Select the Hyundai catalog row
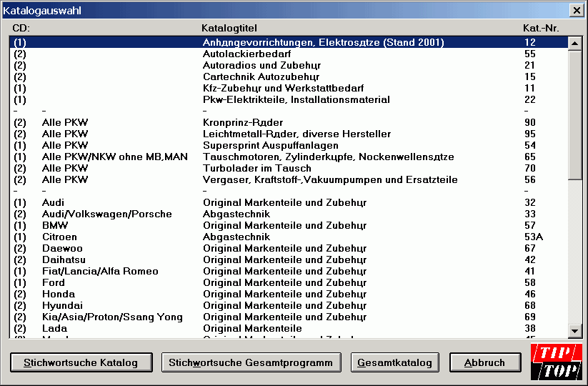Screen dimensions: 588x386 click(289, 306)
